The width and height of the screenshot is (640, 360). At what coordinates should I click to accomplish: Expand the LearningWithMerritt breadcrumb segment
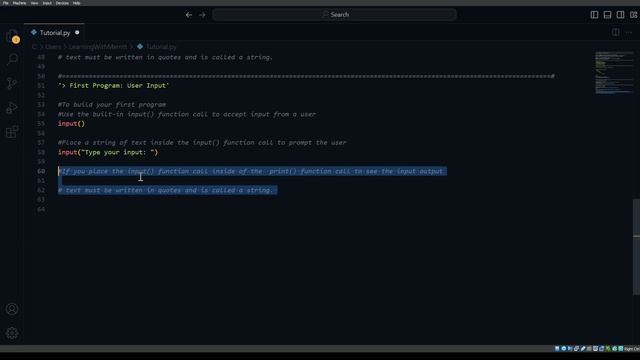98,47
